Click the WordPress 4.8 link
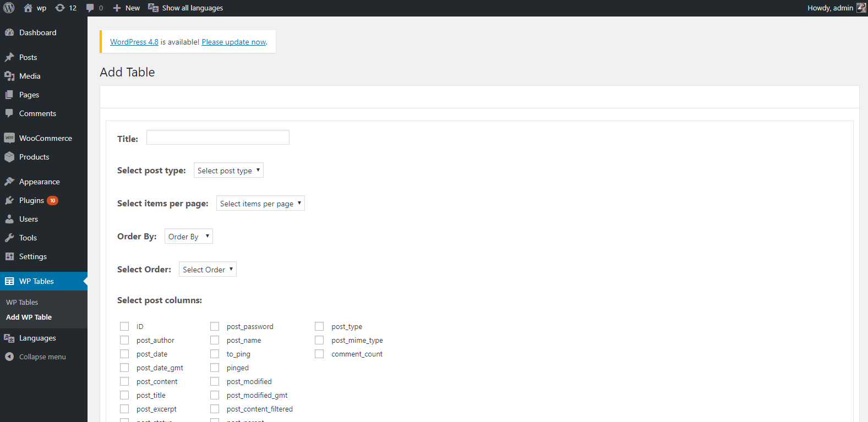Screen dimensions: 868x422 coord(134,42)
